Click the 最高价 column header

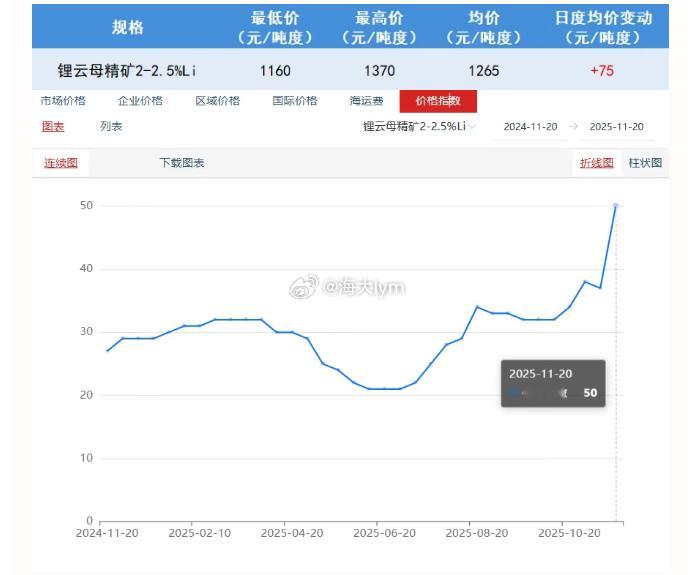click(x=379, y=28)
